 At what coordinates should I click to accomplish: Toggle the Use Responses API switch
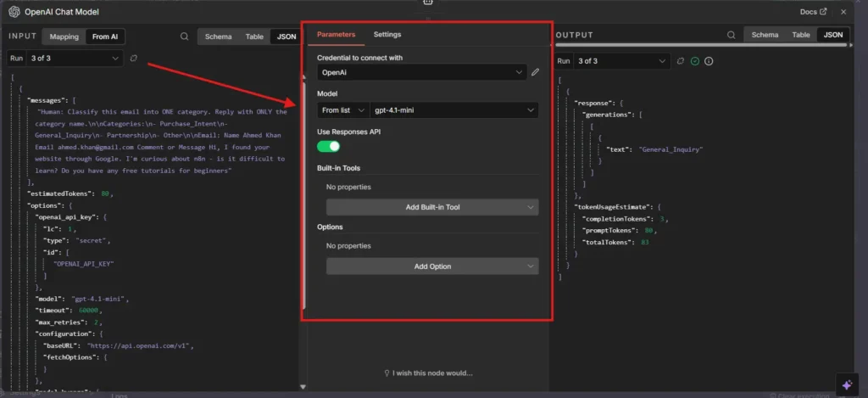(328, 146)
